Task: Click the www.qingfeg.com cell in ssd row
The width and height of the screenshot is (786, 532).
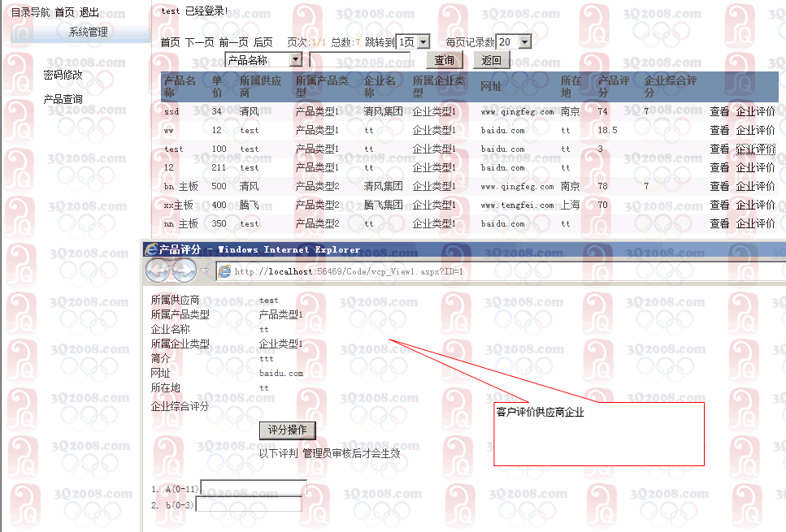Action: click(x=517, y=112)
